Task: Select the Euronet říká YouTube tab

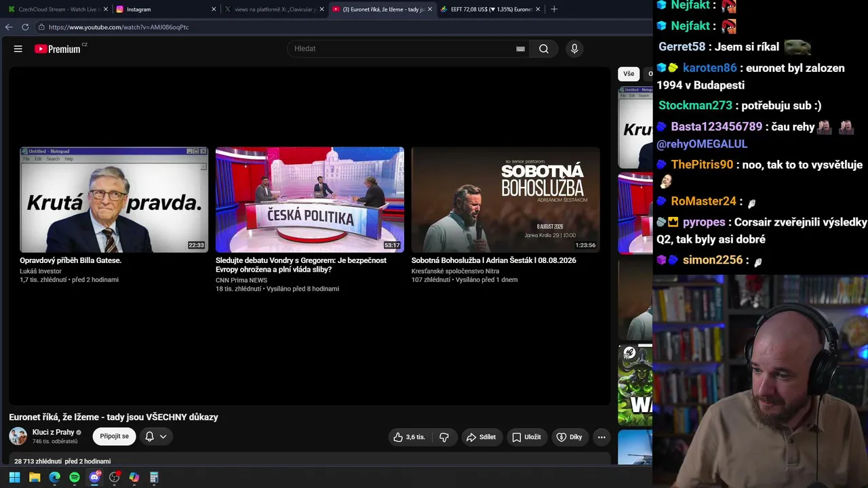Action: tap(381, 9)
